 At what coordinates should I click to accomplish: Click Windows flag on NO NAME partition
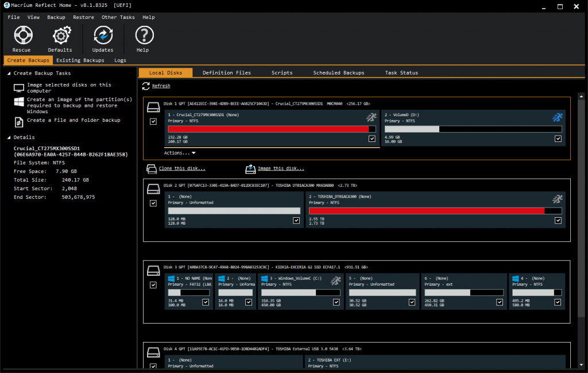click(x=171, y=278)
